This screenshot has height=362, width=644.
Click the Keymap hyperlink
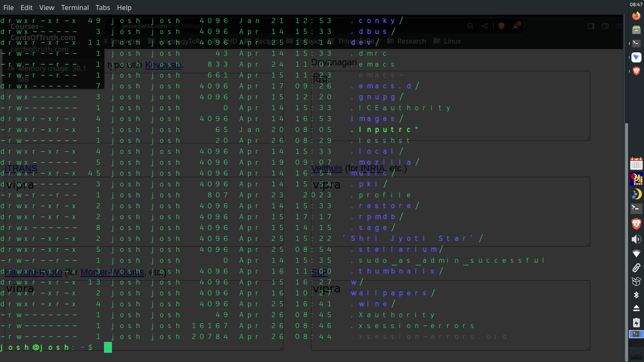(x=163, y=65)
